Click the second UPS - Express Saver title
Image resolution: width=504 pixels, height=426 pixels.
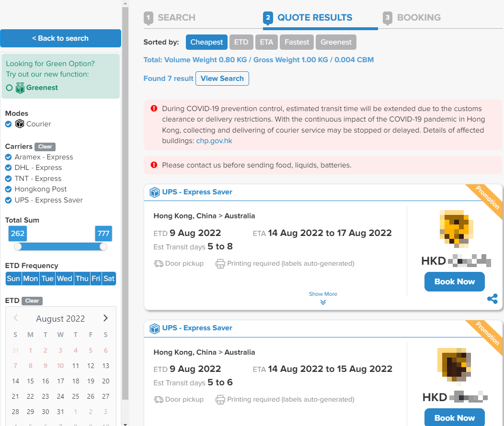coord(197,328)
